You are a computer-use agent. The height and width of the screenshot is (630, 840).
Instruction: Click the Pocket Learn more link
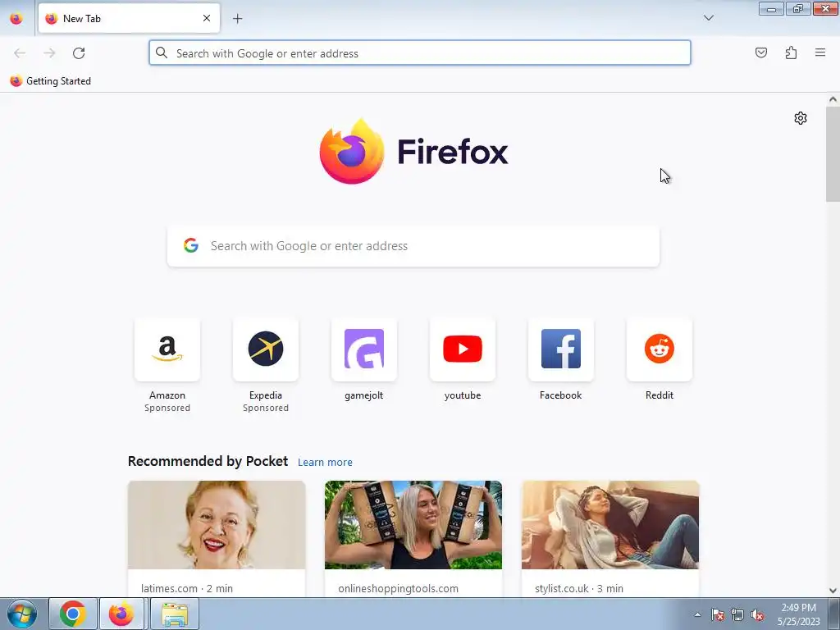click(325, 463)
